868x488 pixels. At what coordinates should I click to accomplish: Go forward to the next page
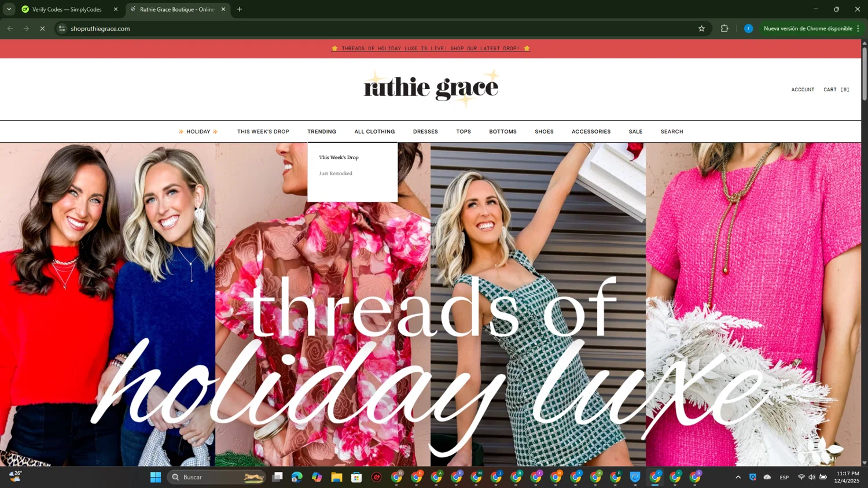pyautogui.click(x=26, y=28)
